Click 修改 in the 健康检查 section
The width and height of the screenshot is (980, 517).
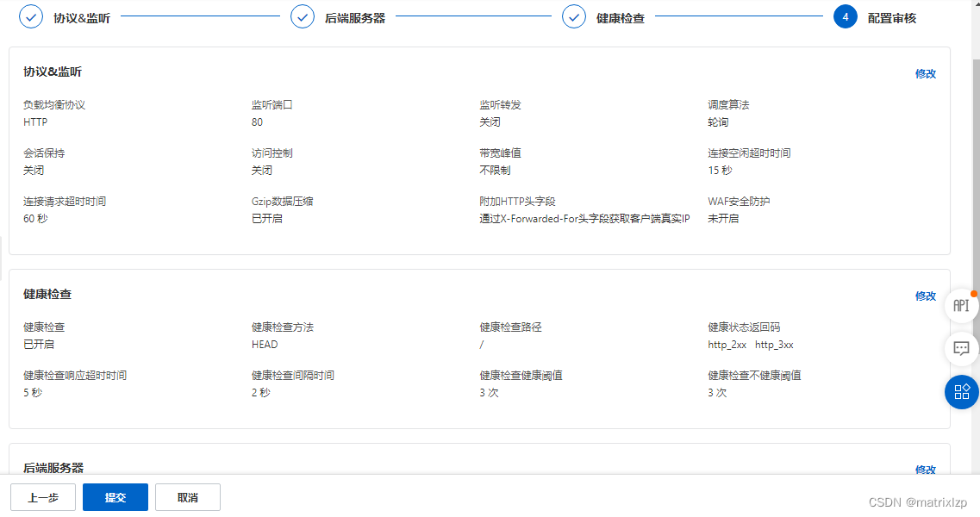925,296
